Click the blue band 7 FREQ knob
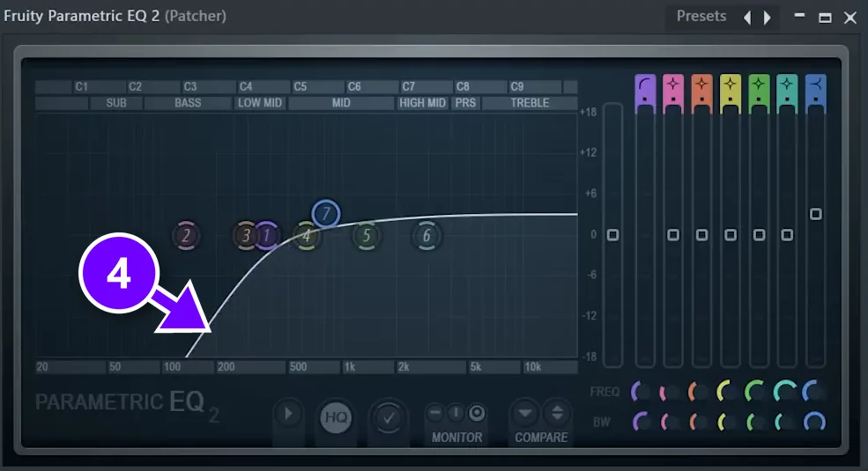Screen dimensions: 868x471 tap(813, 391)
